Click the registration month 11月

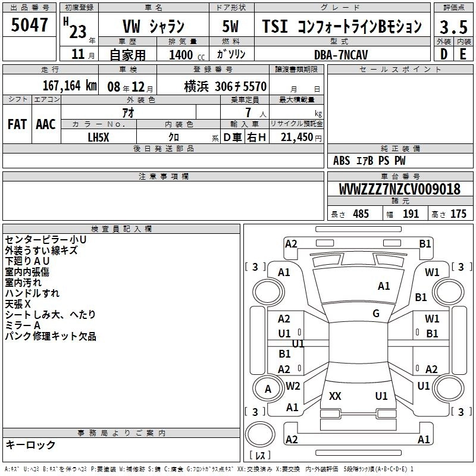(x=83, y=54)
